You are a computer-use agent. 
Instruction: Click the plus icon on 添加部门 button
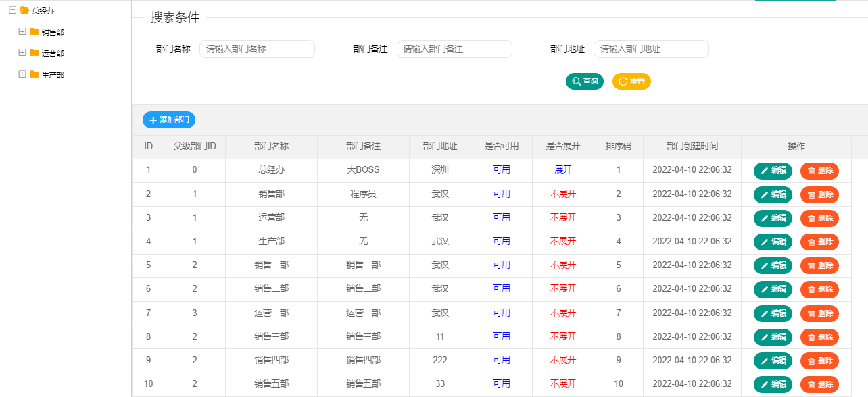click(x=153, y=120)
